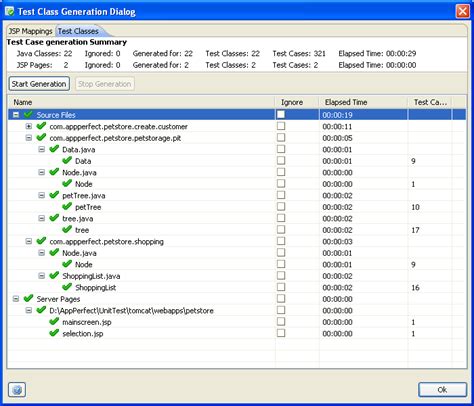This screenshot has width=474, height=406.
Task: Collapse the petTree.java node
Action: pos(41,195)
